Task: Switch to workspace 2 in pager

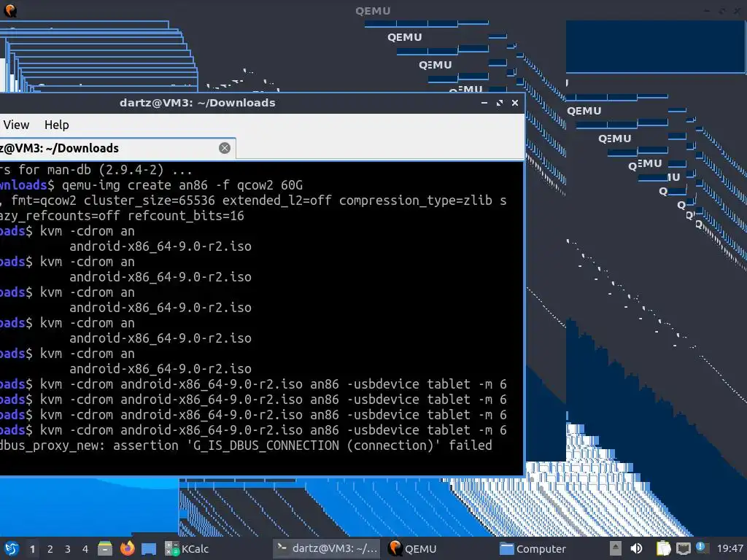Action: coord(50,549)
